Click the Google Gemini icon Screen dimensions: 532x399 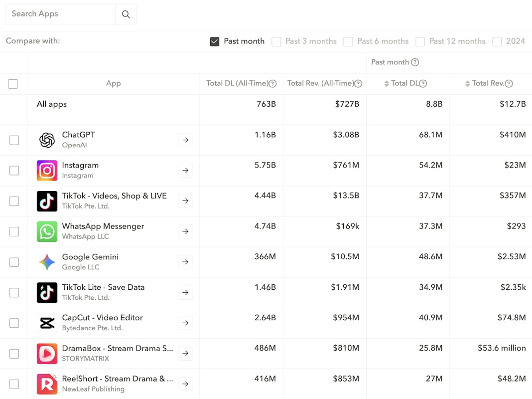47,262
